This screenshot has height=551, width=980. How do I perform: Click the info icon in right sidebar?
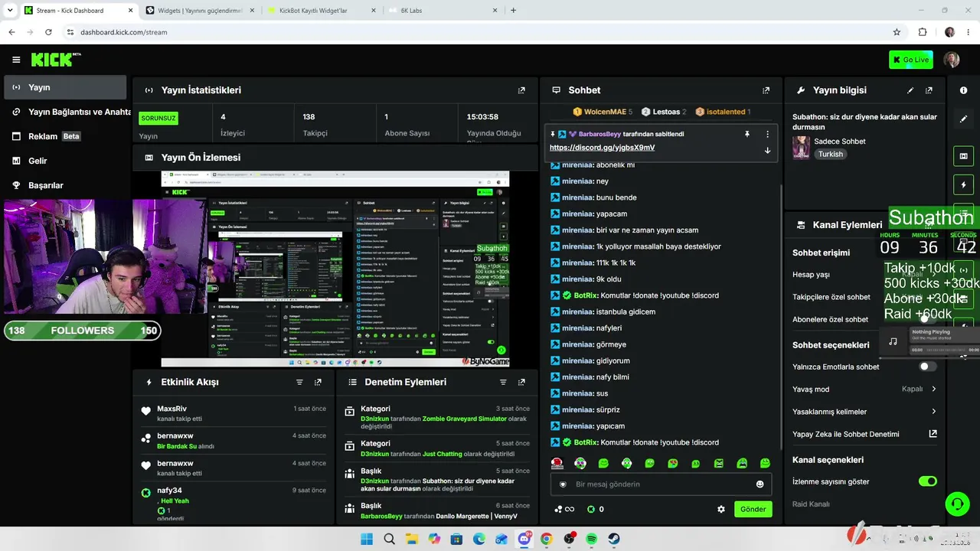click(963, 90)
